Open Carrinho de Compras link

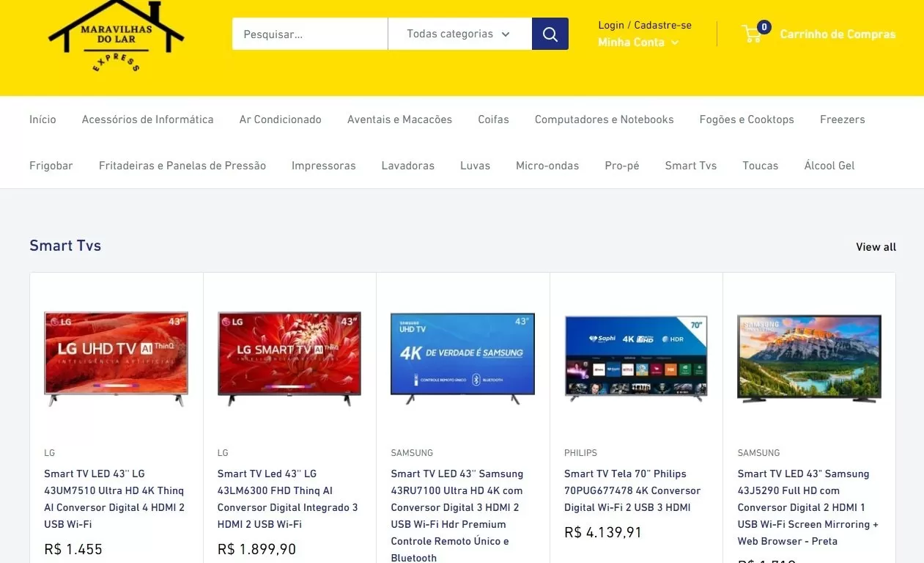838,34
